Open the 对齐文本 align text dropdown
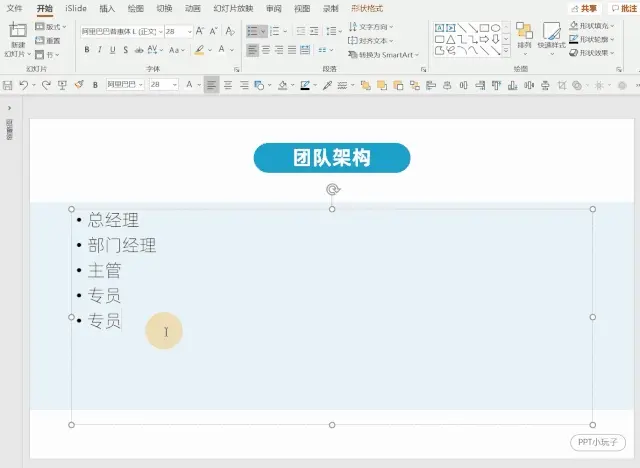 pyautogui.click(x=371, y=41)
